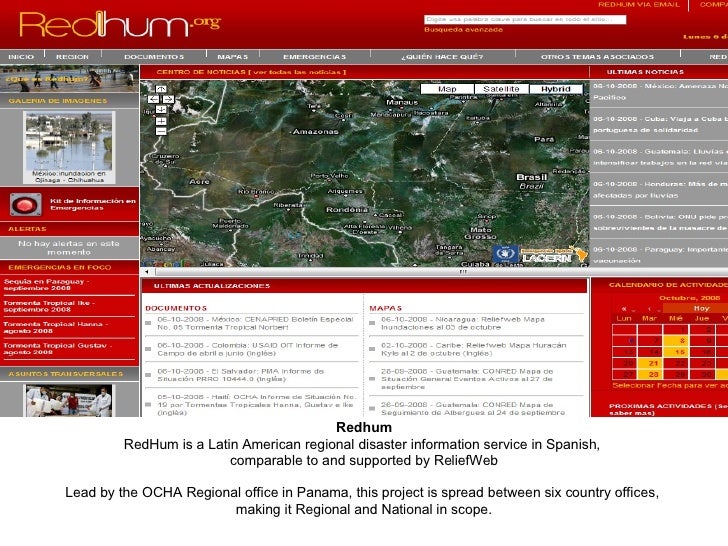Click REDHUM VIA EMAIL link

click(x=638, y=5)
